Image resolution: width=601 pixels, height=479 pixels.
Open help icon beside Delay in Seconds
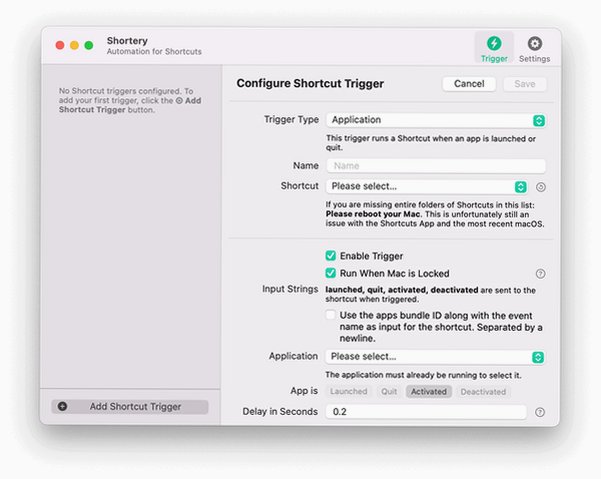tap(540, 412)
